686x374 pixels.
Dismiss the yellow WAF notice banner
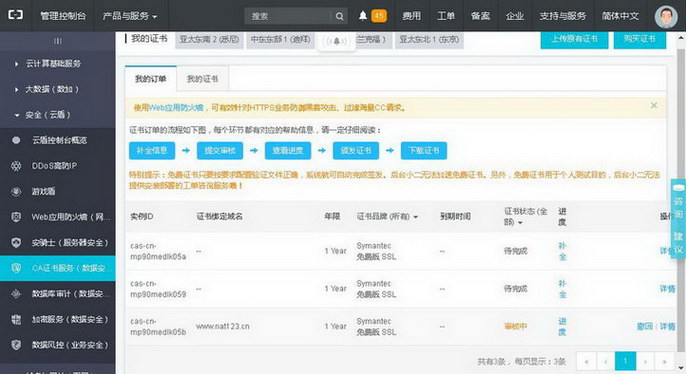point(654,105)
